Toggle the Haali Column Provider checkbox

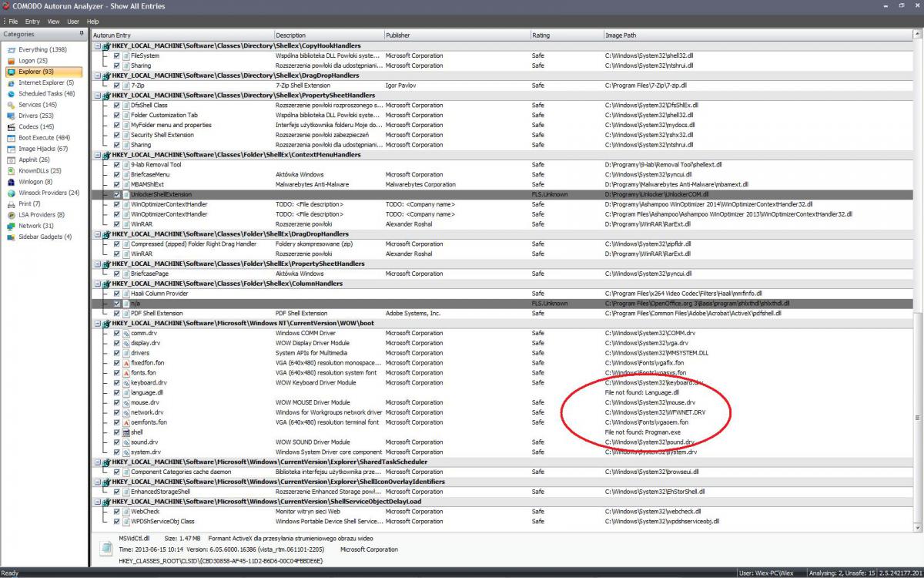117,294
